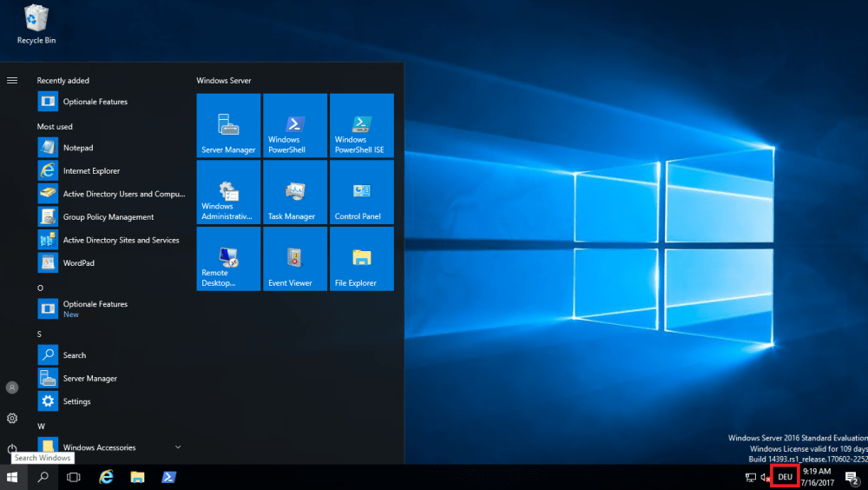Open the File Explorer tile
Image resolution: width=868 pixels, height=490 pixels.
[361, 259]
